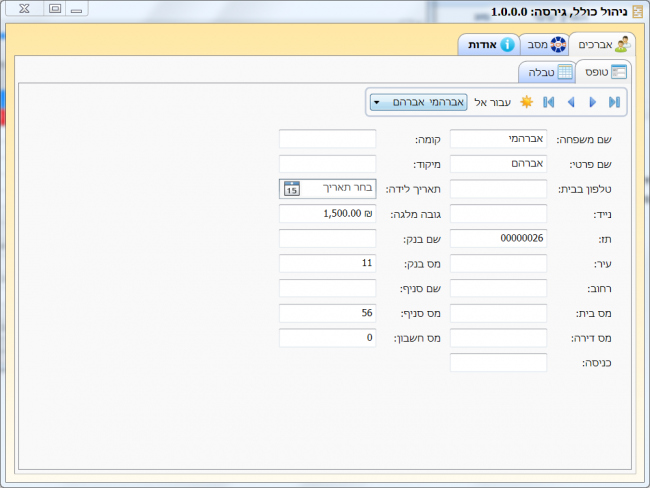The image size is (650, 488).
Task: Switch to the מסב tab
Action: [545, 44]
